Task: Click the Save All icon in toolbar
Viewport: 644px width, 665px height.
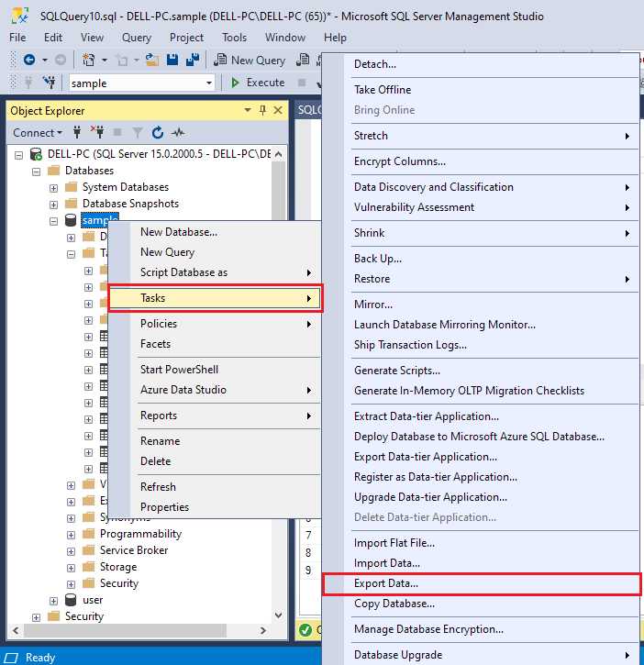Action: point(194,60)
